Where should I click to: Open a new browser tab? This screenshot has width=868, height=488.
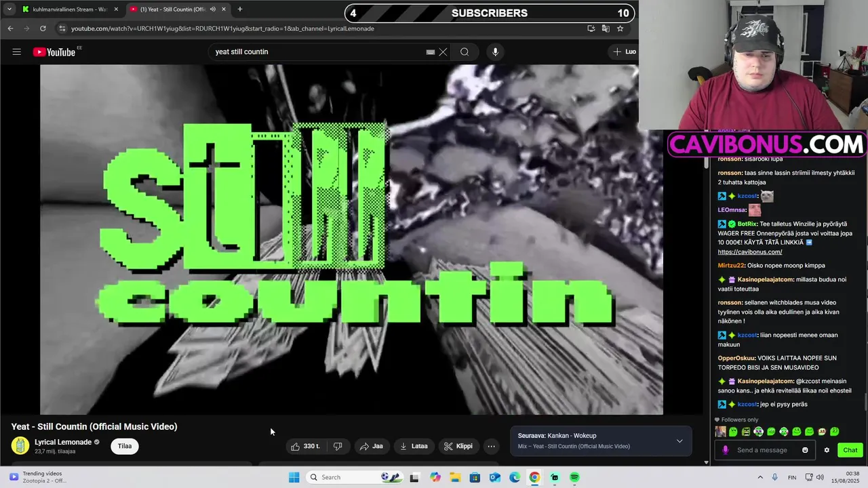pos(239,9)
